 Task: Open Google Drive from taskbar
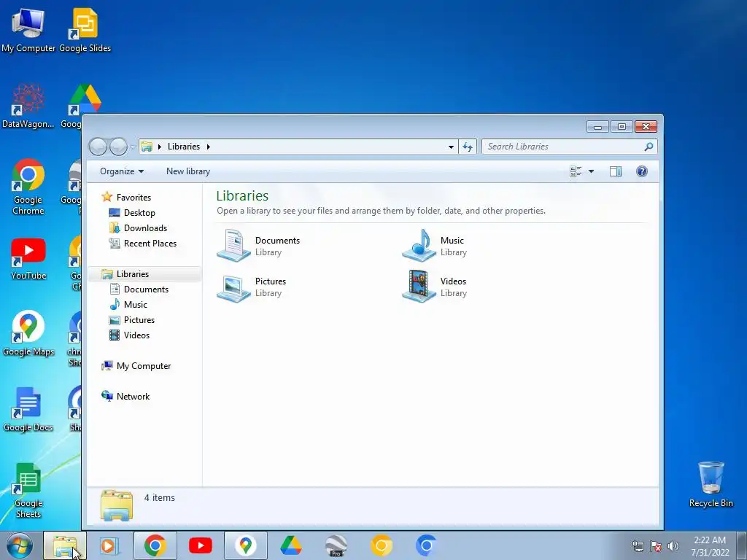tap(290, 545)
